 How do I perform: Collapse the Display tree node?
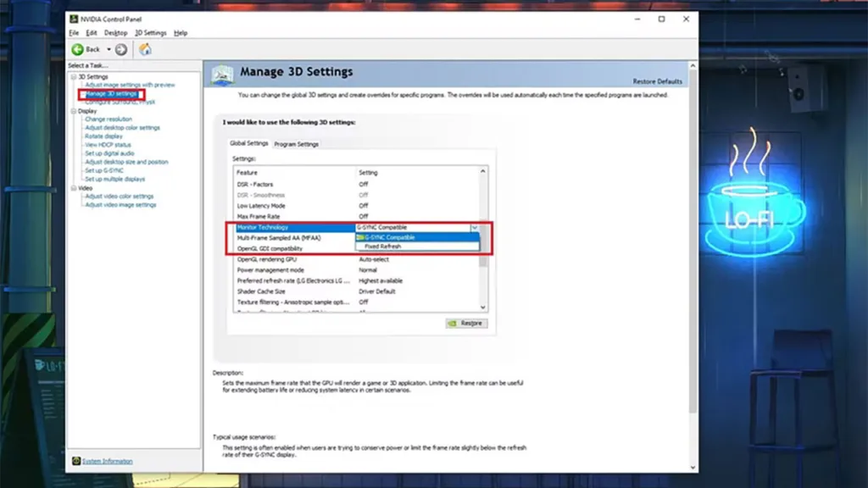pos(74,111)
